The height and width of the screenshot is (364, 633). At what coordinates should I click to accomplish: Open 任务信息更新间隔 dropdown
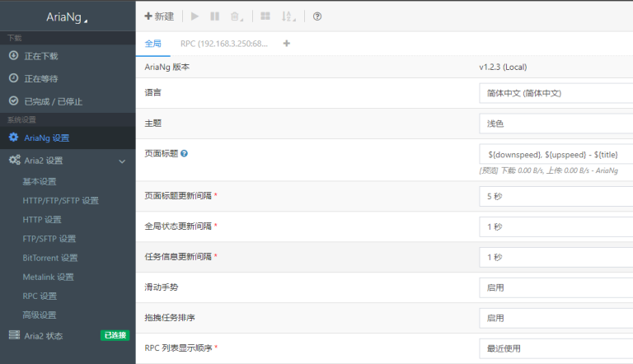tap(556, 257)
